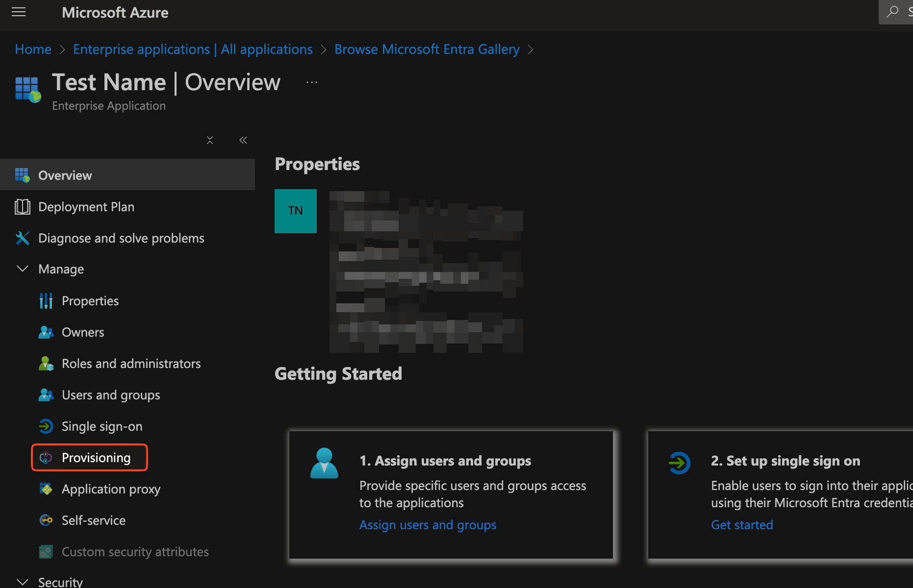Click the Properties sliders icon in sidebar
The image size is (913, 588).
(46, 301)
